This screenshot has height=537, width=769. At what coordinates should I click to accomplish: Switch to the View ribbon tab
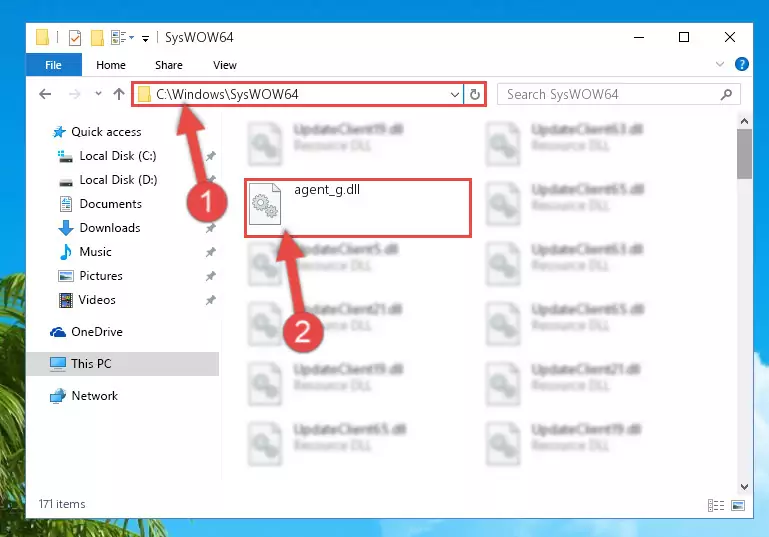[225, 65]
